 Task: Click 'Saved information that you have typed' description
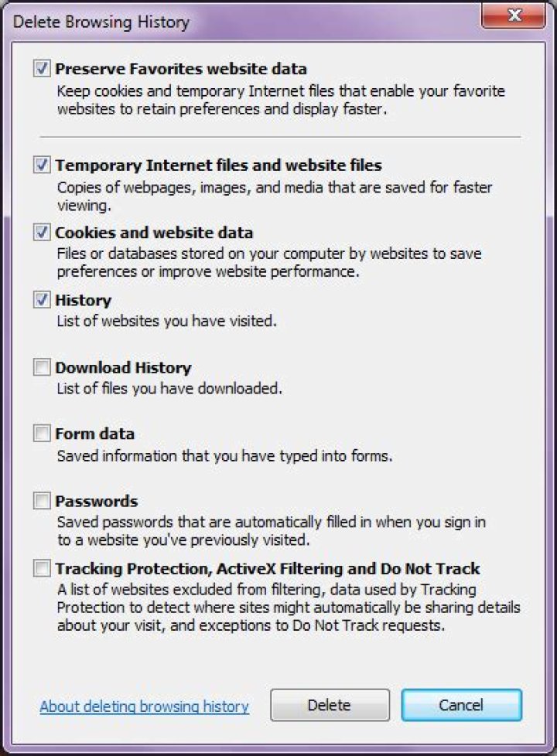tap(224, 455)
